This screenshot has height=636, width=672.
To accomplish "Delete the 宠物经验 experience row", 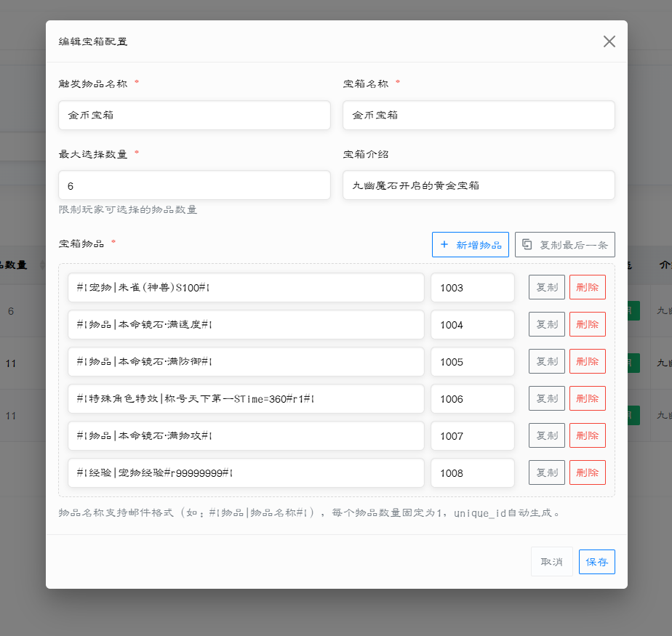I will [x=587, y=473].
